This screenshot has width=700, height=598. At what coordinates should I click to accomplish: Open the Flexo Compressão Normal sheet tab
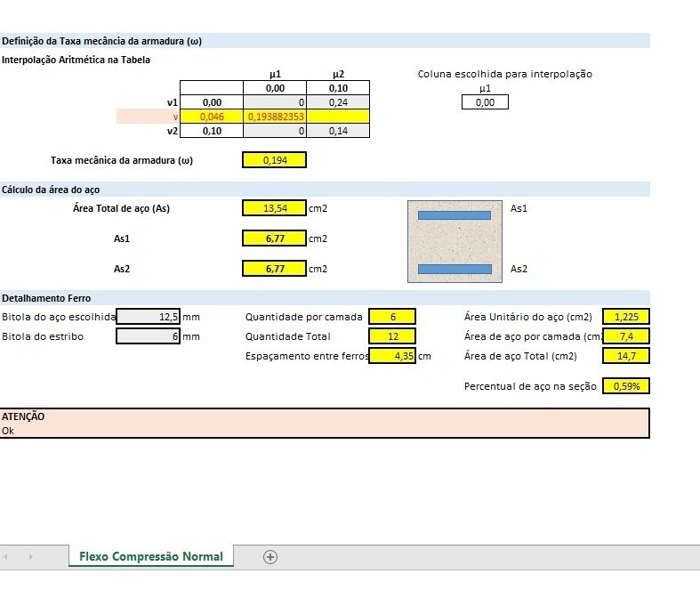150,557
